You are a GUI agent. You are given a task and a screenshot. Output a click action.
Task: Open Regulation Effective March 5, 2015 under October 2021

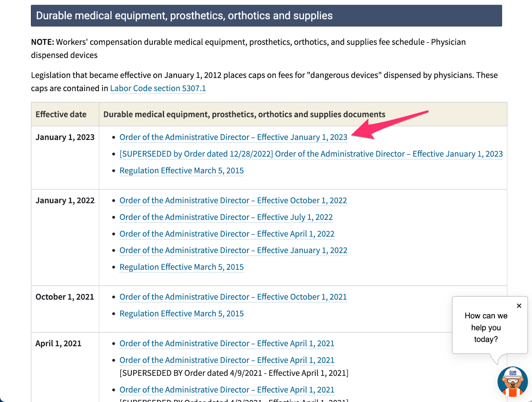tap(182, 314)
